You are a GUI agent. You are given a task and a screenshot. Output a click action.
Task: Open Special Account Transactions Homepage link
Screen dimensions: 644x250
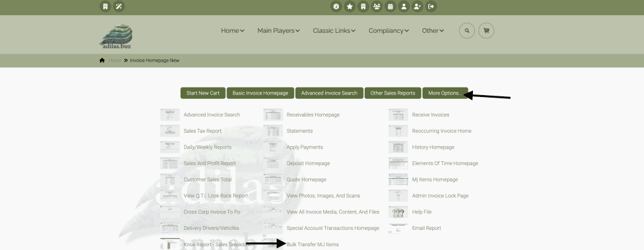333,228
